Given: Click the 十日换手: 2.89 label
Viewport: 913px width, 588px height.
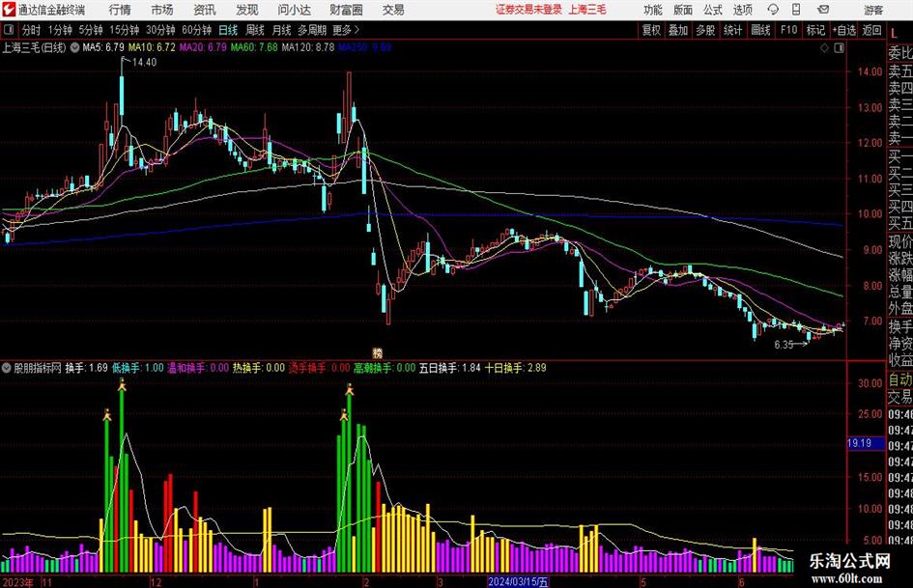Looking at the screenshot, I should pos(515,368).
